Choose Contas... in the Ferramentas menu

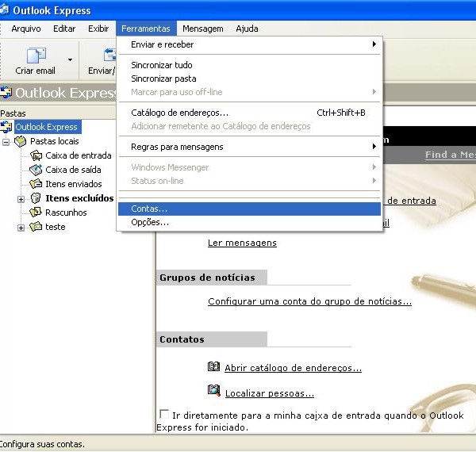(249, 209)
